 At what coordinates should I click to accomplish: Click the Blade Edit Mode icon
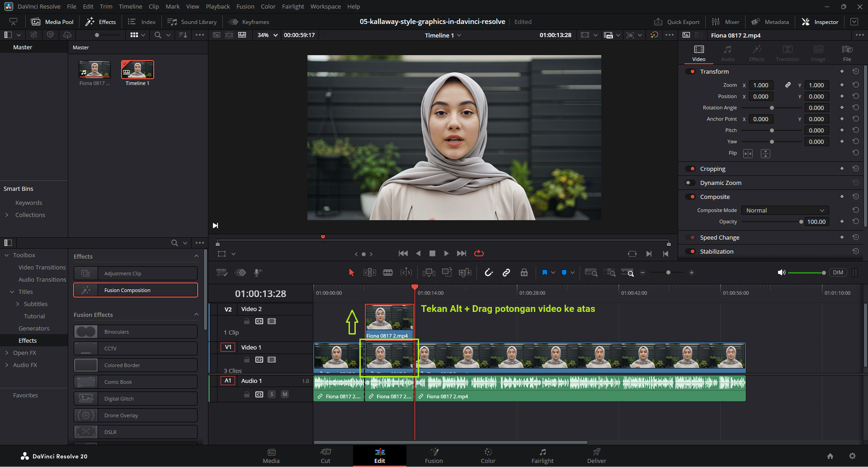pyautogui.click(x=388, y=273)
